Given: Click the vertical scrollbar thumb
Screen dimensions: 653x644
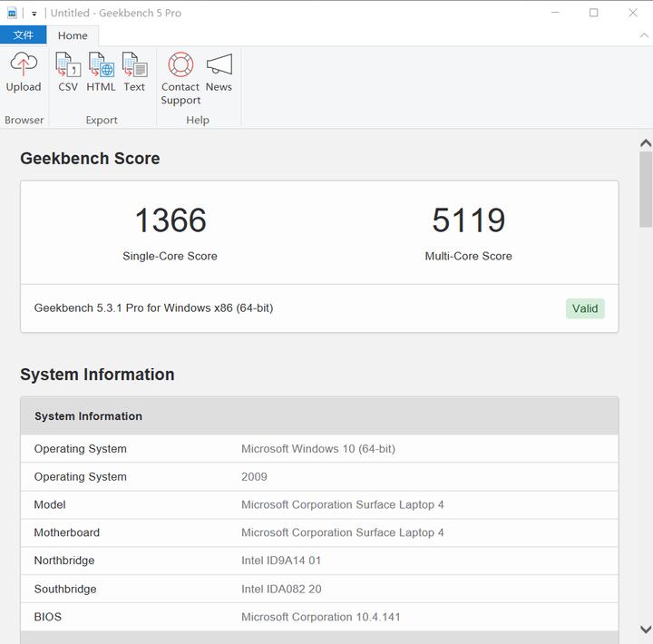Looking at the screenshot, I should pos(645,189).
